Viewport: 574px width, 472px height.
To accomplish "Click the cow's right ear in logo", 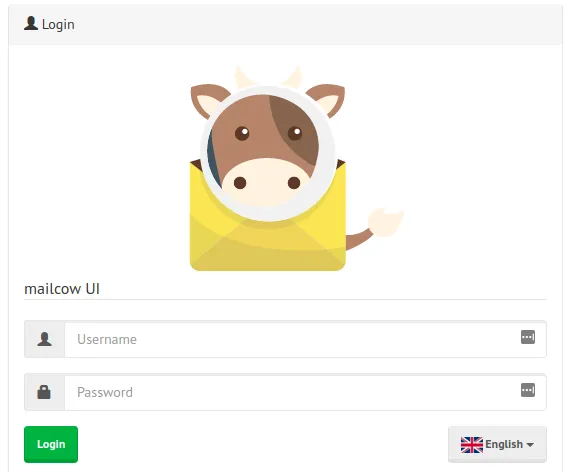I will click(x=327, y=99).
